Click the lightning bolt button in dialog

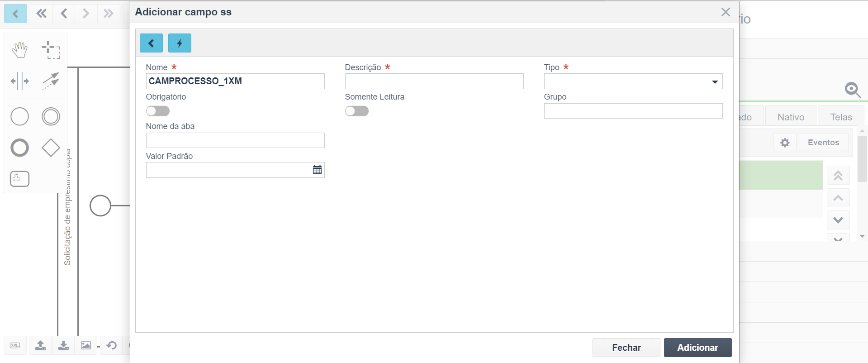point(180,43)
